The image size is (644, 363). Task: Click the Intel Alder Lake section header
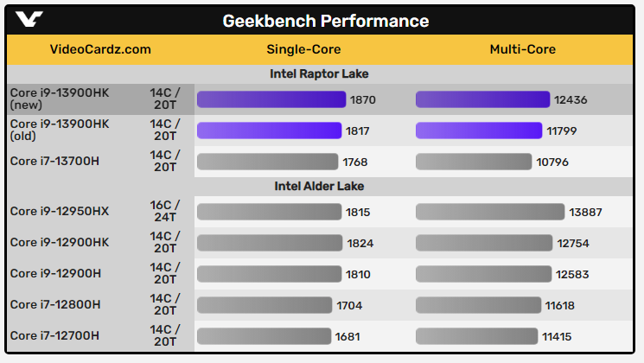point(320,186)
